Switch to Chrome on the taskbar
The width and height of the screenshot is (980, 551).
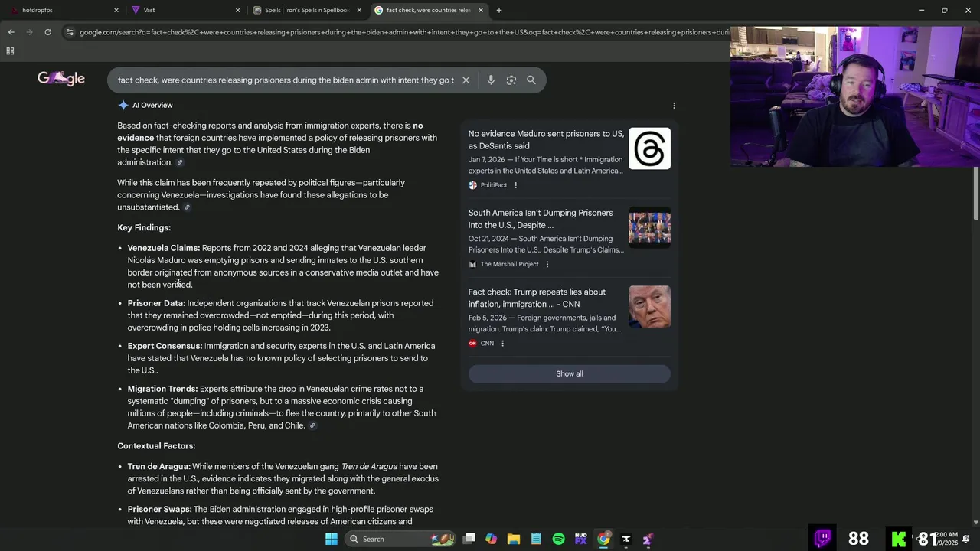[603, 539]
